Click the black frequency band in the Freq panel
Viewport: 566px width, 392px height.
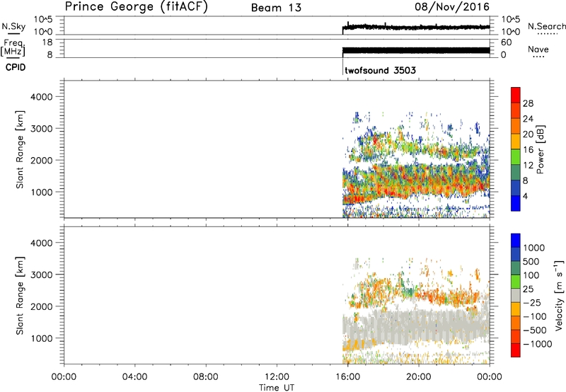coord(416,50)
